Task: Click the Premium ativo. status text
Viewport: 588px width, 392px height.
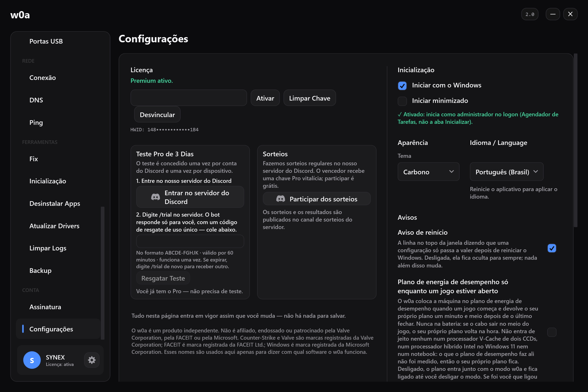Action: click(x=152, y=81)
